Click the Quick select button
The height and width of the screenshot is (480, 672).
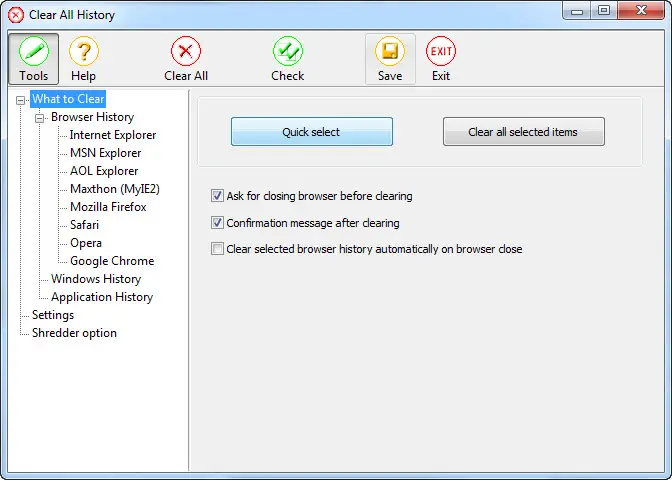coord(312,132)
